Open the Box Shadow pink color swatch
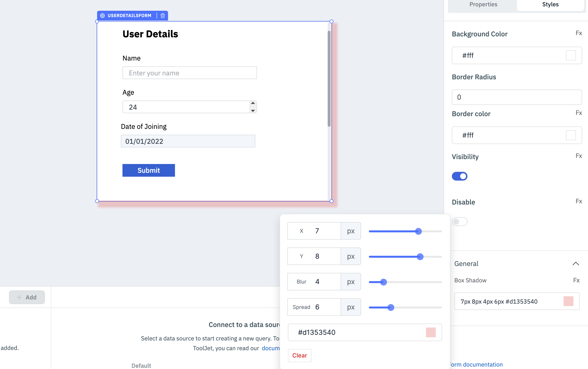The height and width of the screenshot is (369, 588). 568,301
